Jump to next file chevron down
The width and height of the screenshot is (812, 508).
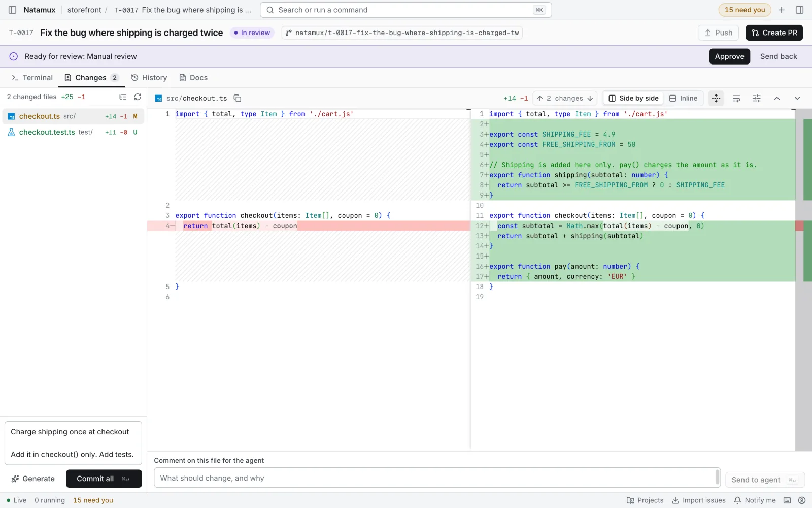tap(797, 98)
